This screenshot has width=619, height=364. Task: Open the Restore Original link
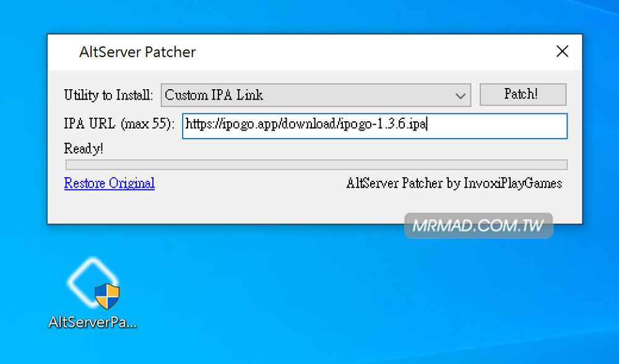[x=110, y=183]
